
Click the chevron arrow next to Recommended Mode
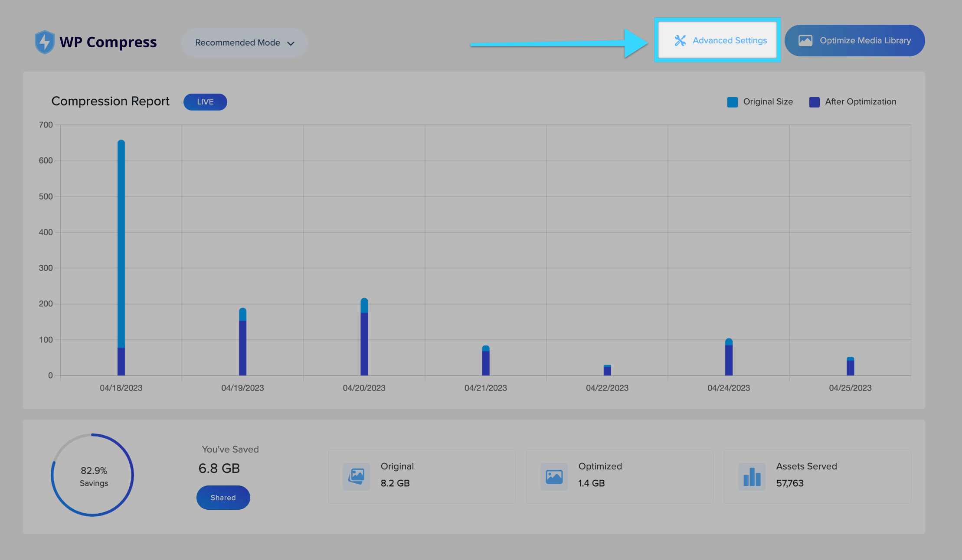pos(291,43)
